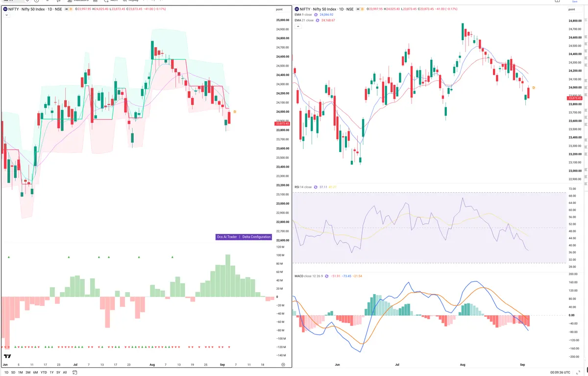Select the 5D time range button

pos(13,373)
